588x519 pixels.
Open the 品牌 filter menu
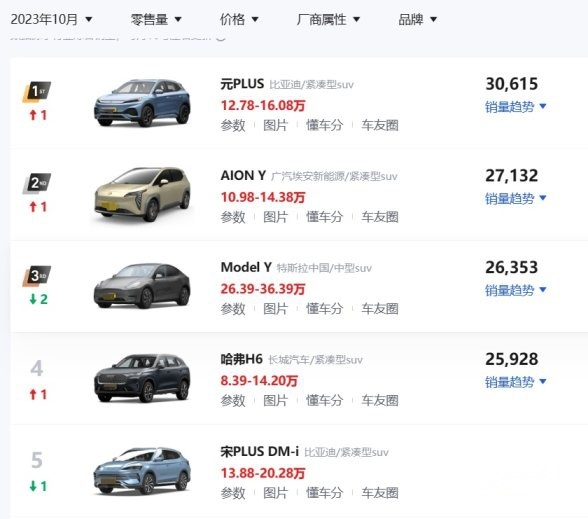(x=418, y=19)
